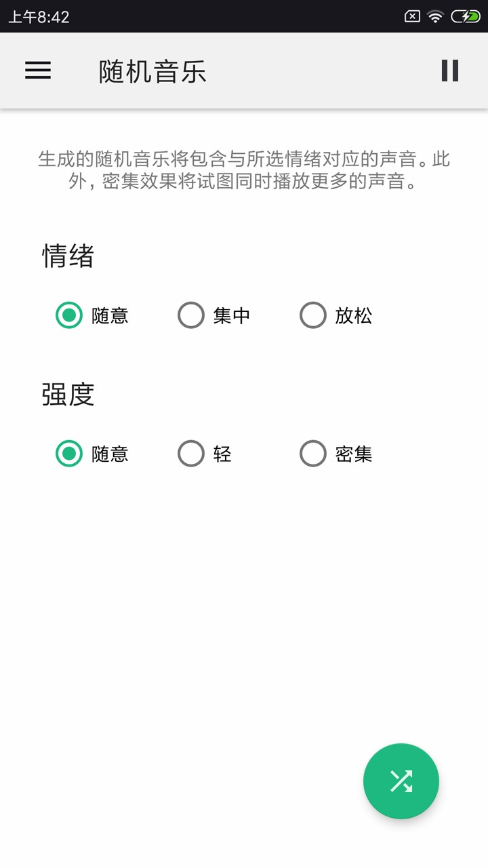Screen dimensions: 488x868
Task: Click the 情绪 section heading
Action: click(68, 256)
